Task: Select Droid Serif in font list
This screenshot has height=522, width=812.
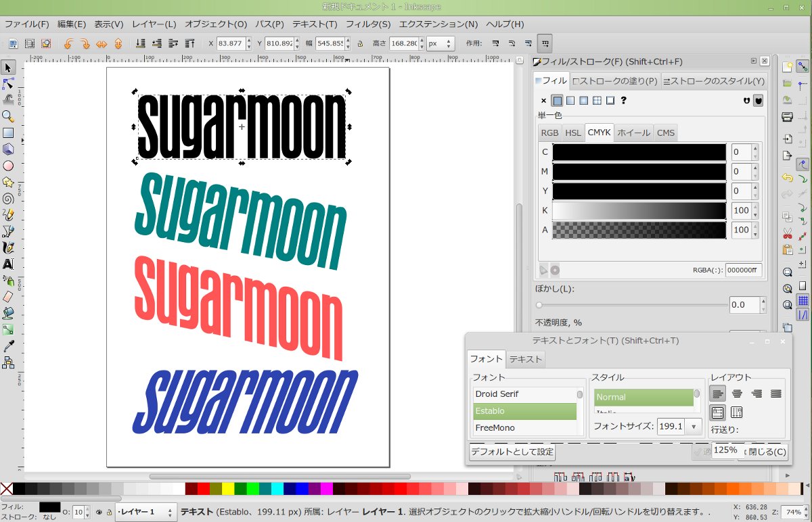Action: click(x=524, y=394)
